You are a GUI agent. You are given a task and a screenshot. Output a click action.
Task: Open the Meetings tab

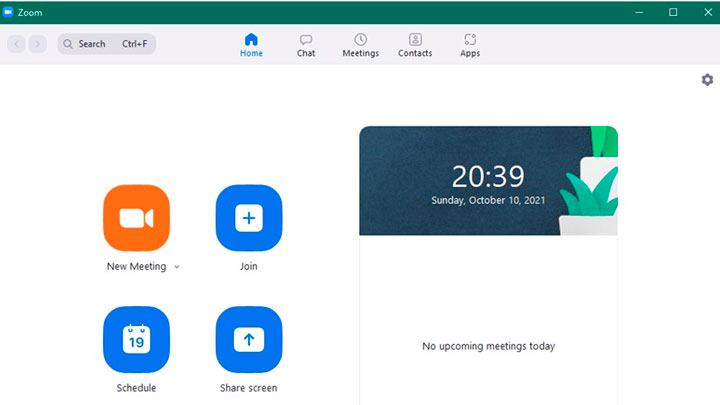360,45
